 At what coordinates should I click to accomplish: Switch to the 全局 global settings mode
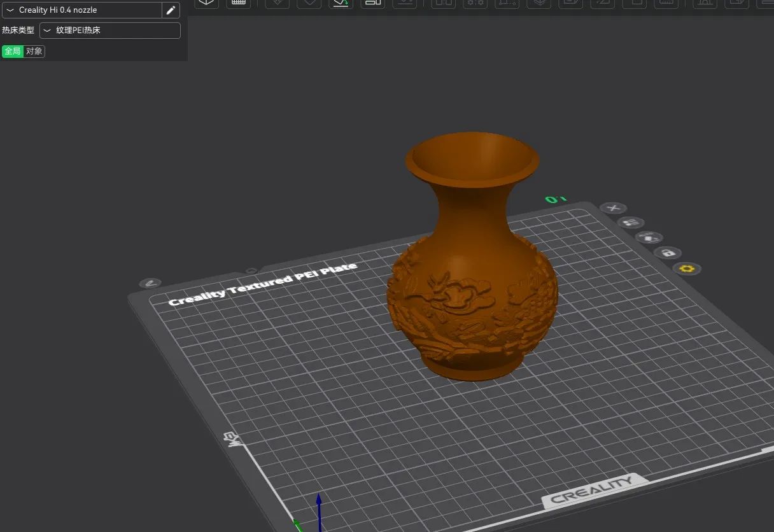coord(13,52)
